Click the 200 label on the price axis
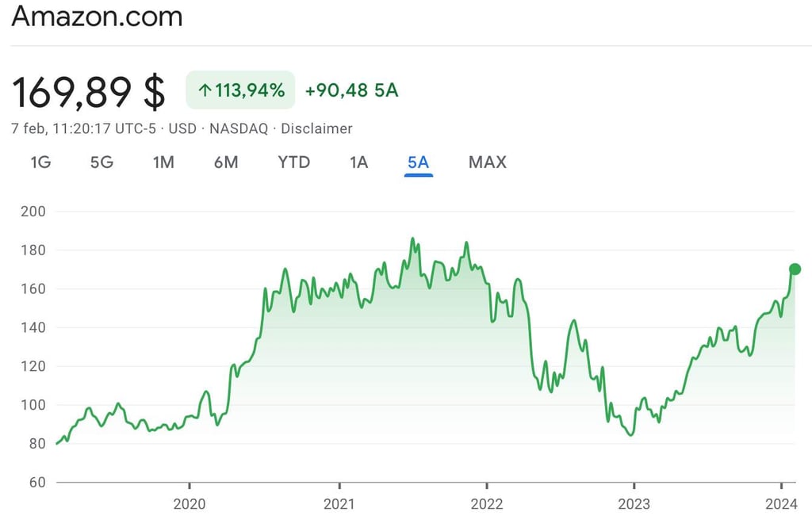The height and width of the screenshot is (527, 812). click(x=30, y=212)
